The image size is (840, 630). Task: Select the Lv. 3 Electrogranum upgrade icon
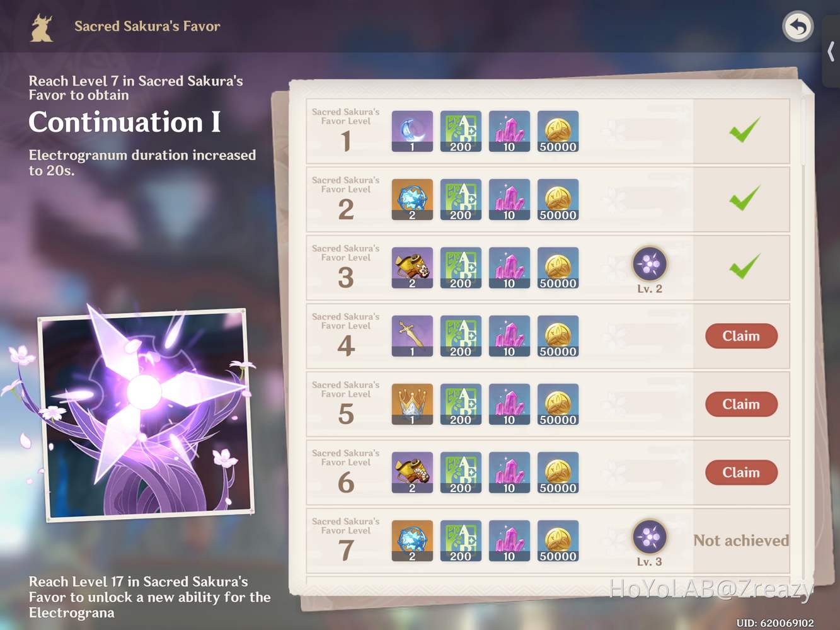pyautogui.click(x=650, y=537)
